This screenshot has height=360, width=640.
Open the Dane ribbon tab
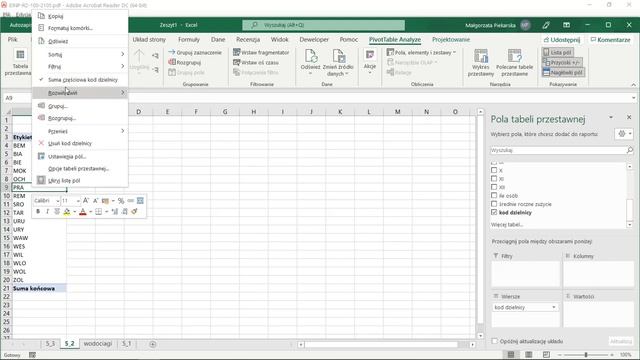coord(218,40)
